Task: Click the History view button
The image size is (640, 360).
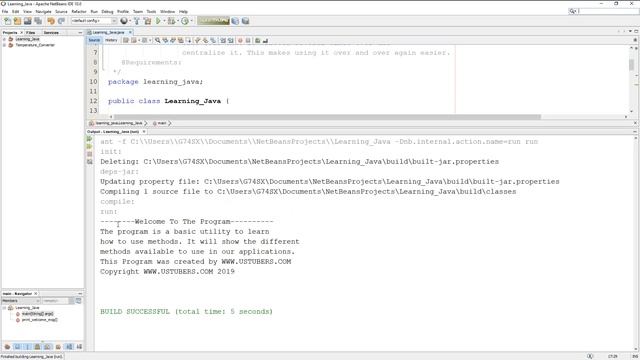Action: 111,40
